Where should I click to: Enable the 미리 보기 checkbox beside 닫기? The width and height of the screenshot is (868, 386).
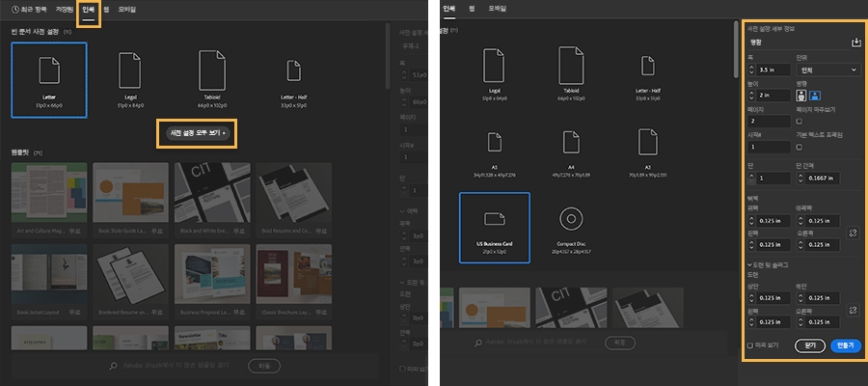pyautogui.click(x=750, y=345)
